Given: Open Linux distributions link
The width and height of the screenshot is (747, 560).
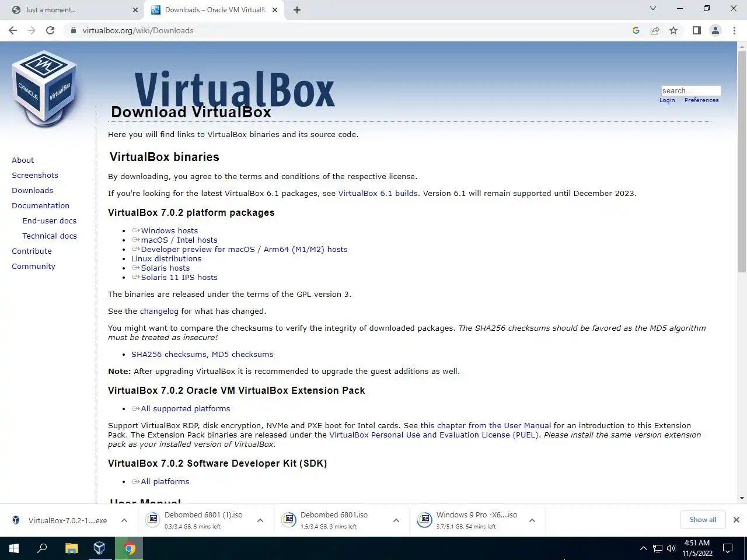Looking at the screenshot, I should pos(166,258).
